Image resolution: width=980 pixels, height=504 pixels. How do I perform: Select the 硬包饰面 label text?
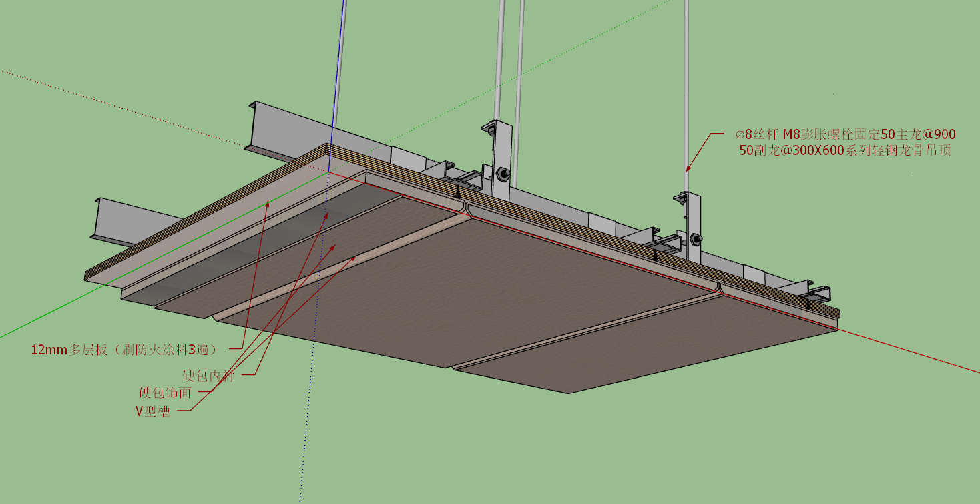165,393
